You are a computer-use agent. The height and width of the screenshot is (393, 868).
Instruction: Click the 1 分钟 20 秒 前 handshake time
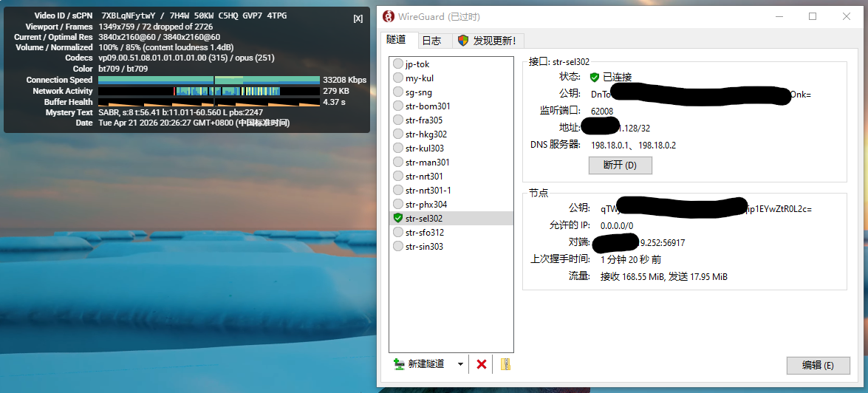tap(631, 259)
